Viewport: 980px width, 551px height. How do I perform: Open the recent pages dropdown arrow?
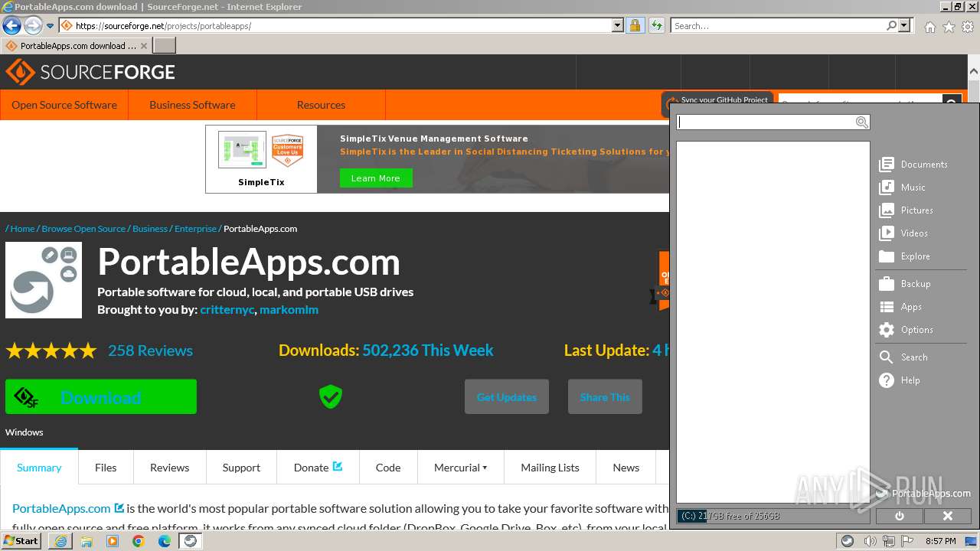pos(50,26)
